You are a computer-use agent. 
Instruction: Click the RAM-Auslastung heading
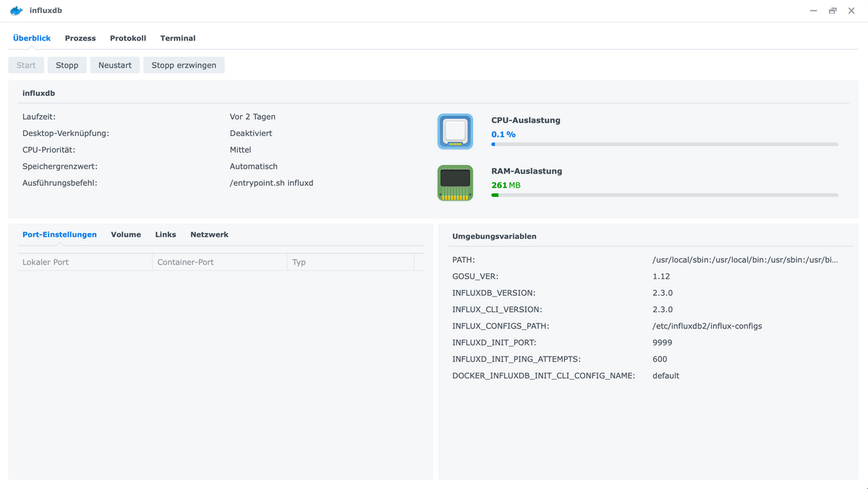527,171
